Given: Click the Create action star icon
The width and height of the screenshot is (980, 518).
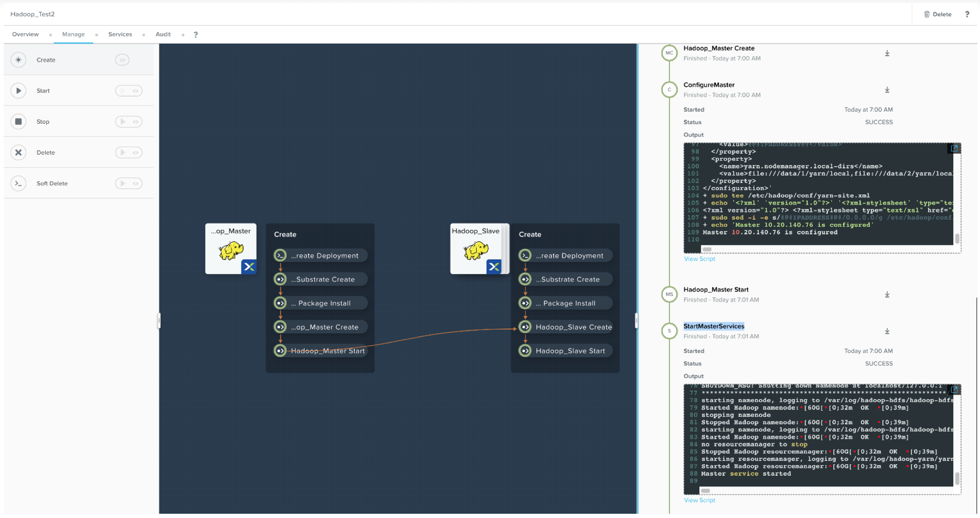Looking at the screenshot, I should coord(18,60).
